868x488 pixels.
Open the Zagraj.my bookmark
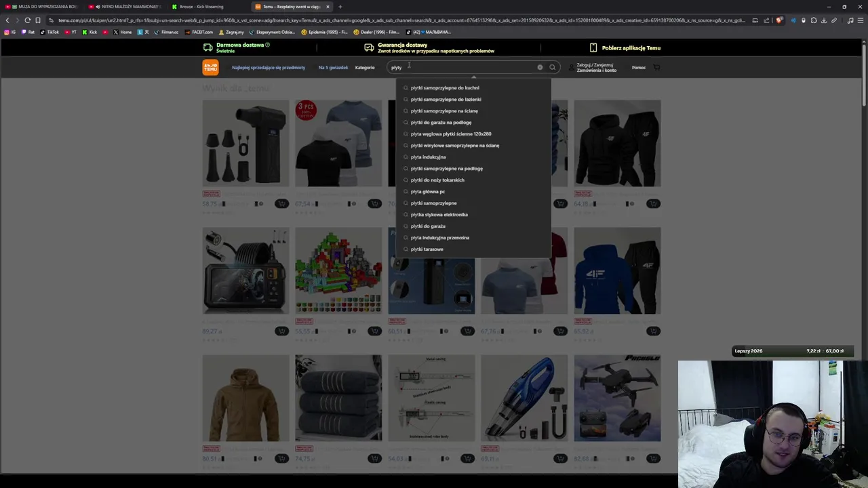coord(231,32)
